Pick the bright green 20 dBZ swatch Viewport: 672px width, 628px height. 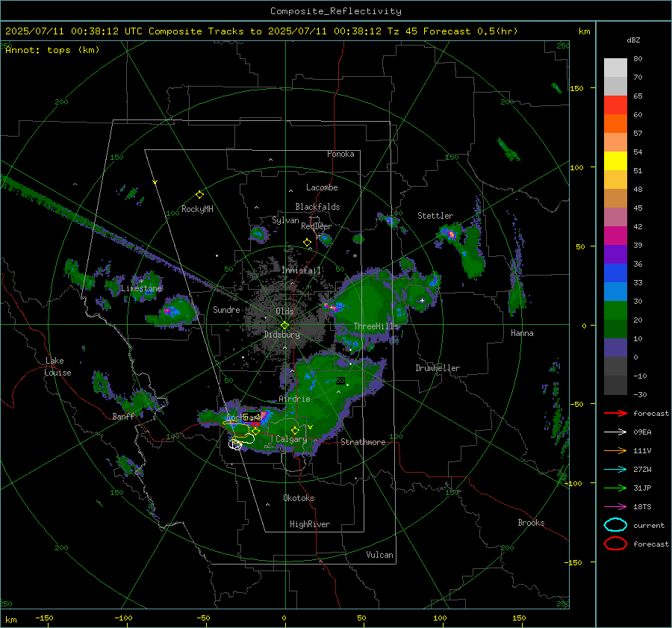click(x=615, y=311)
